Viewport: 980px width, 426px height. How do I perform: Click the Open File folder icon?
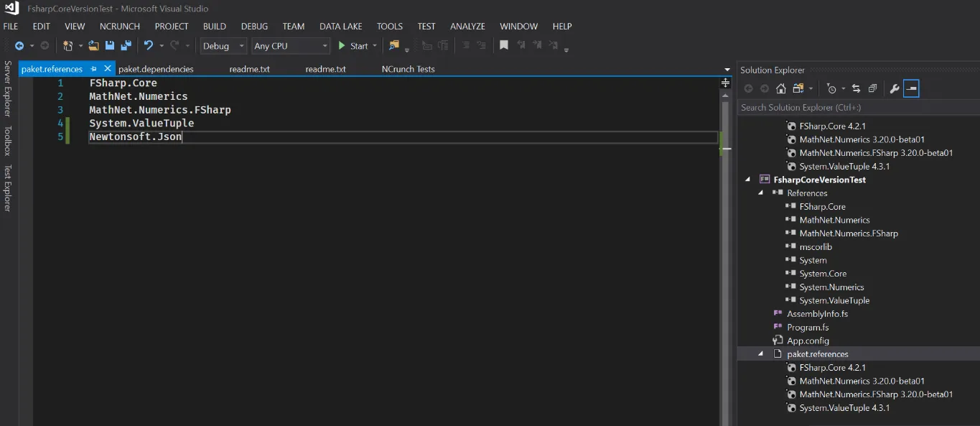pyautogui.click(x=94, y=46)
